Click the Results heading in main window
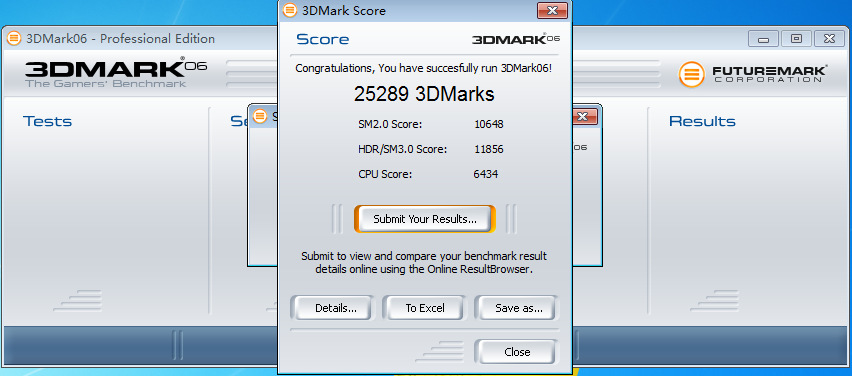This screenshot has width=852, height=376. pos(702,121)
